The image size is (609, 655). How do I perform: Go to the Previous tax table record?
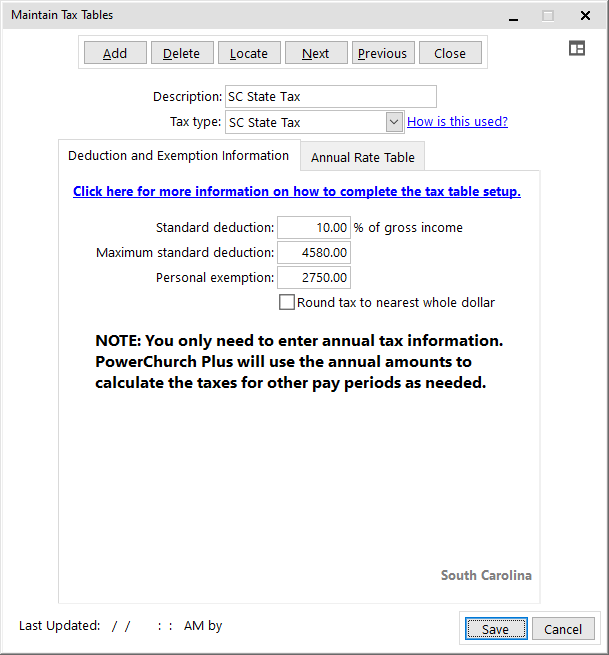(382, 53)
